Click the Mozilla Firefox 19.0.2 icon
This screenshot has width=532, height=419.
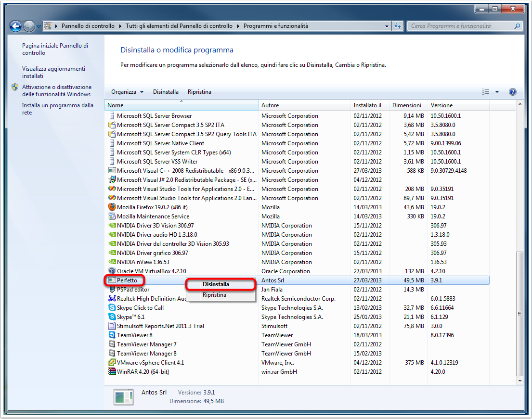tap(112, 207)
